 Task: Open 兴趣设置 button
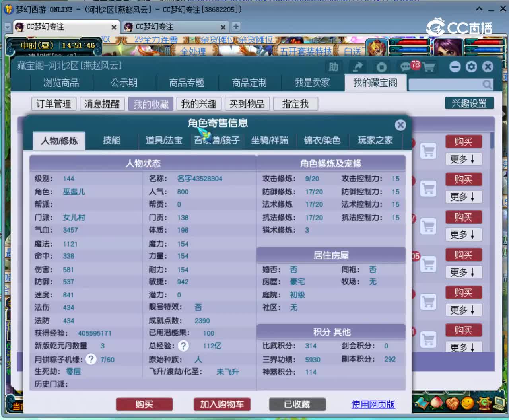click(x=469, y=103)
